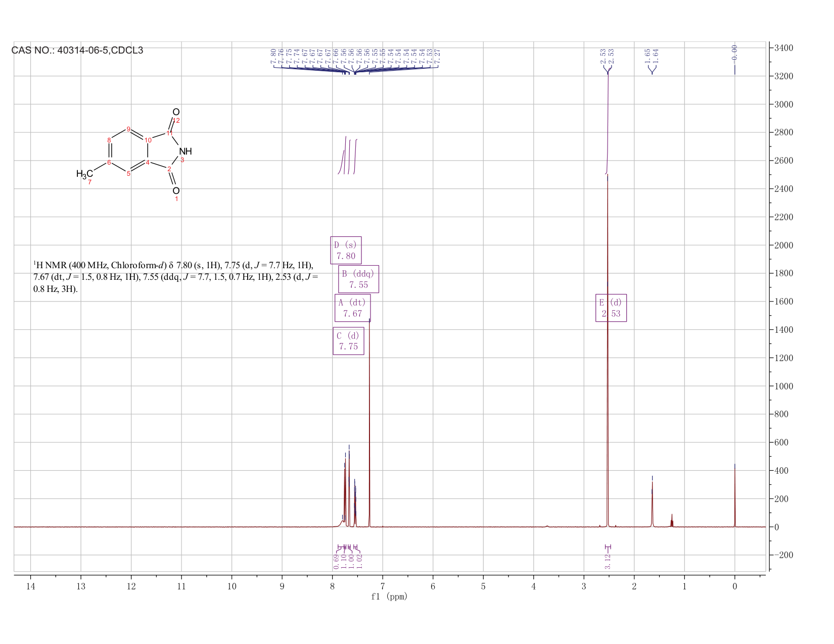Select the 'C (d) 7.75' multiplet box
Viewport: 834px width, 644px height.
coord(348,341)
